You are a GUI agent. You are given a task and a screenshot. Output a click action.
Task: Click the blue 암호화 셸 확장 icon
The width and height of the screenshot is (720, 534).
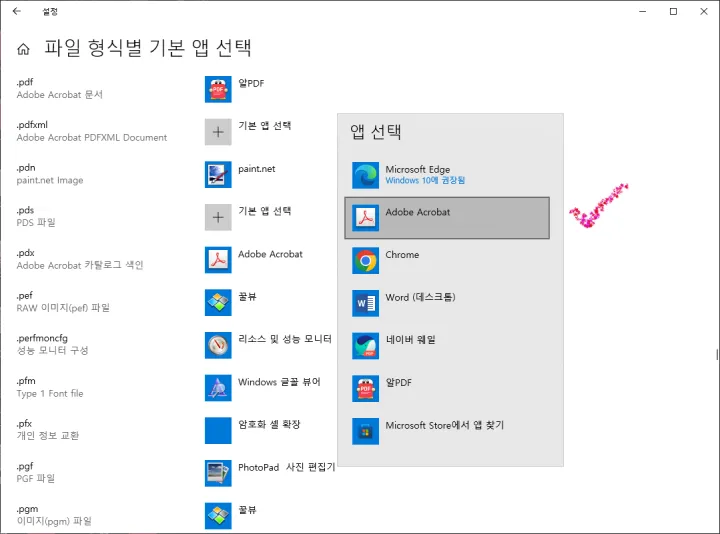[218, 431]
